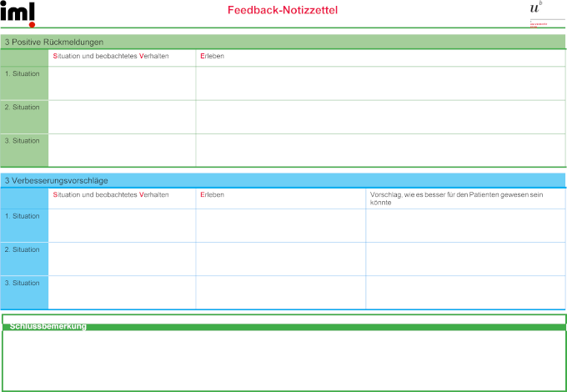567x392 pixels.
Task: Click '2. Situation' label in Positive Rückmeldungen
Action: 22,108
